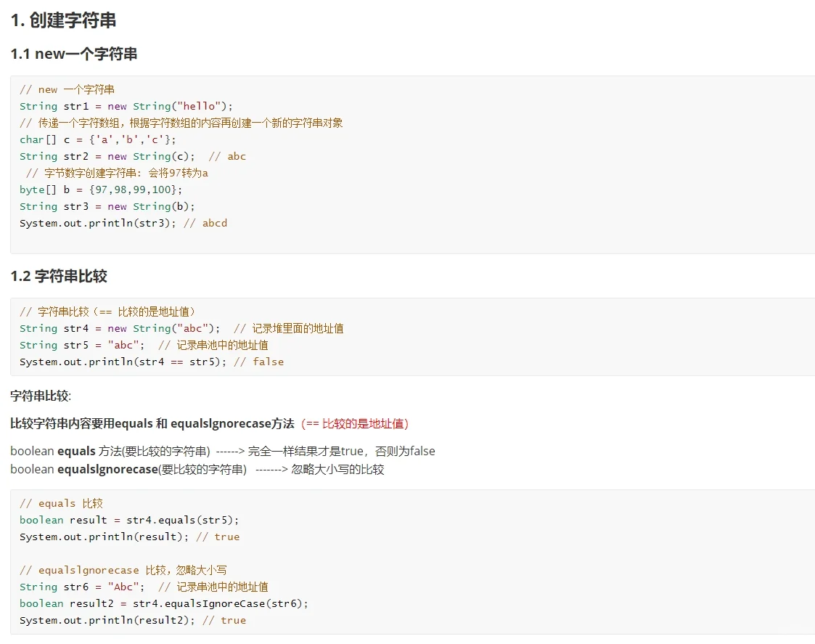Click the '// false' comment in comparison block

(261, 361)
